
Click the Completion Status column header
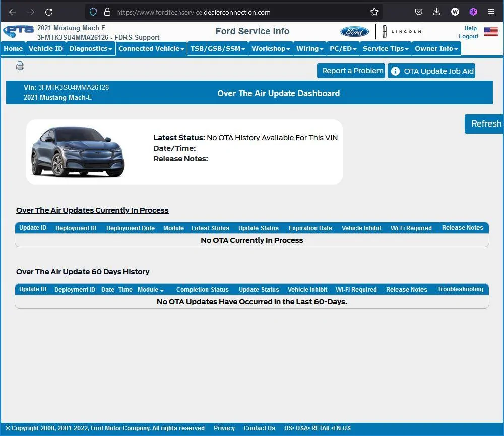pyautogui.click(x=203, y=290)
